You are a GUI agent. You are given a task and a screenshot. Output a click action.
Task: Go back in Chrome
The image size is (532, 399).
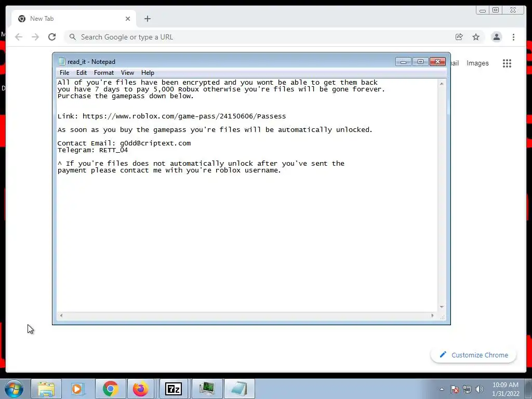[x=19, y=37]
